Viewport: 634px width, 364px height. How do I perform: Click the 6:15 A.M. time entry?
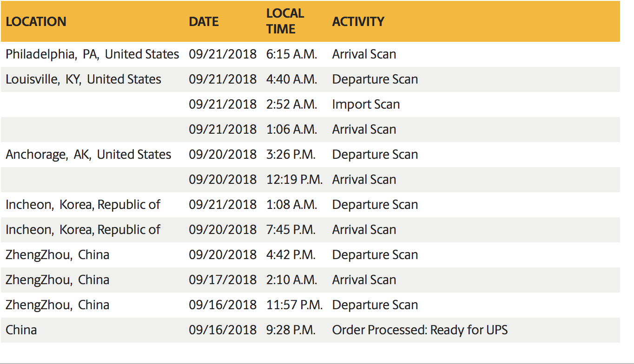[291, 54]
